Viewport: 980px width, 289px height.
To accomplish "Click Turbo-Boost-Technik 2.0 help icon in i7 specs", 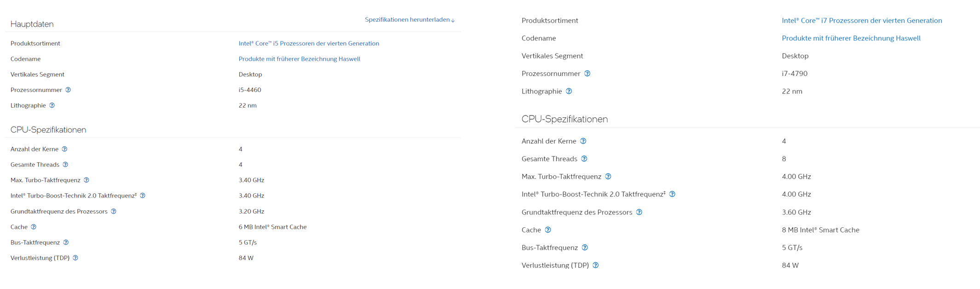I will pos(672,194).
